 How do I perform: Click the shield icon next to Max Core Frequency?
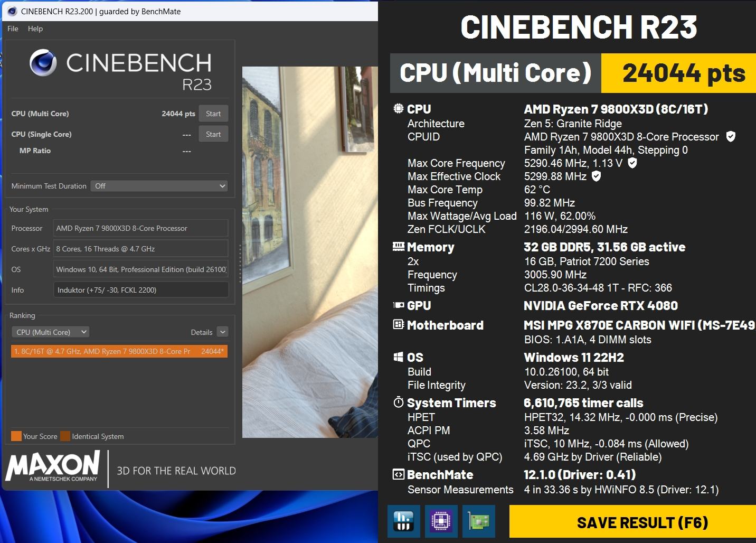[632, 163]
